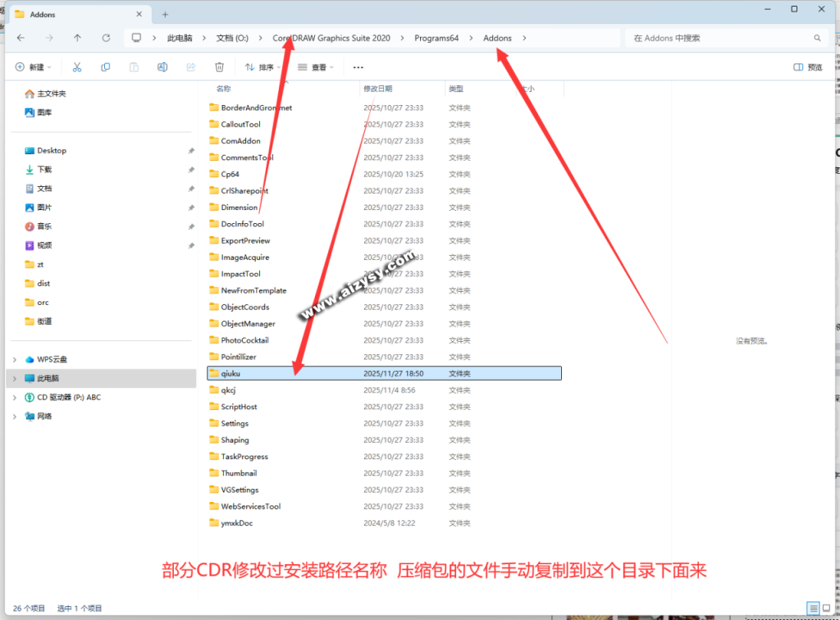Pin the Desktop entry in sidebar

[x=190, y=150]
